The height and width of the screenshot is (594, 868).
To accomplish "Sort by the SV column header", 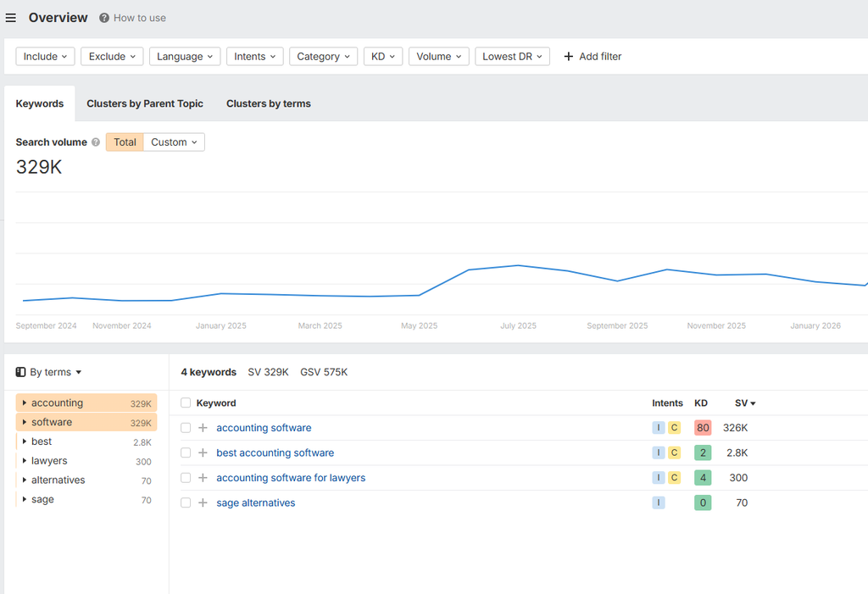I will click(745, 403).
